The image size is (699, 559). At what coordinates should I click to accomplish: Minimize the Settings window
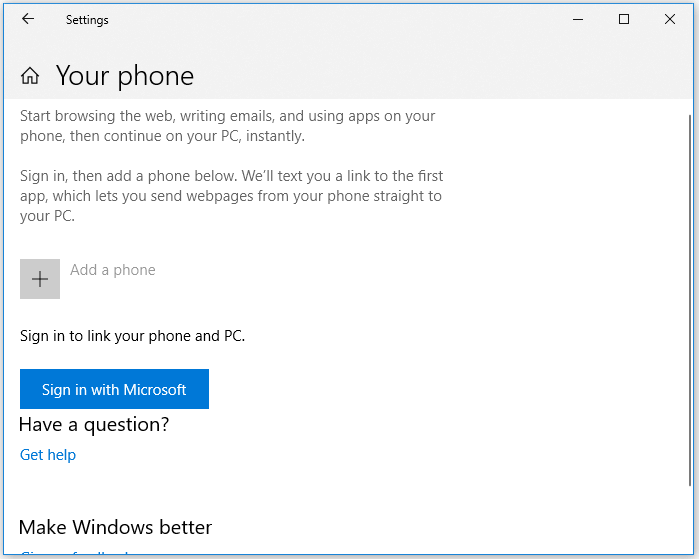pos(578,19)
